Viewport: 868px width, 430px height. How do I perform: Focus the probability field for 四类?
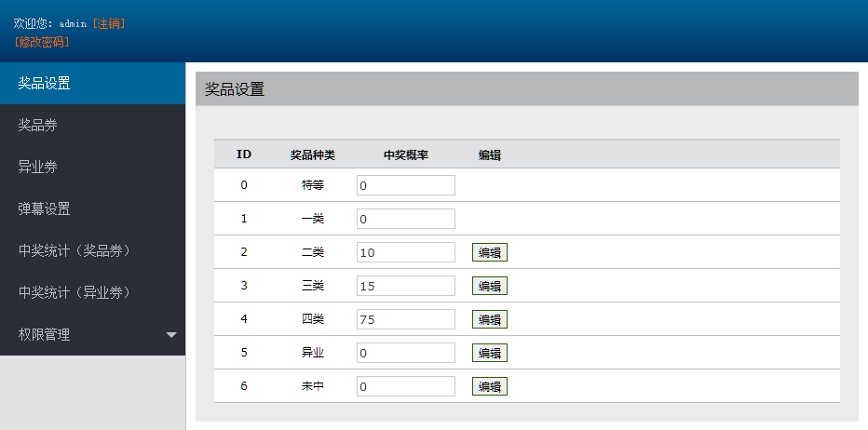[x=406, y=319]
